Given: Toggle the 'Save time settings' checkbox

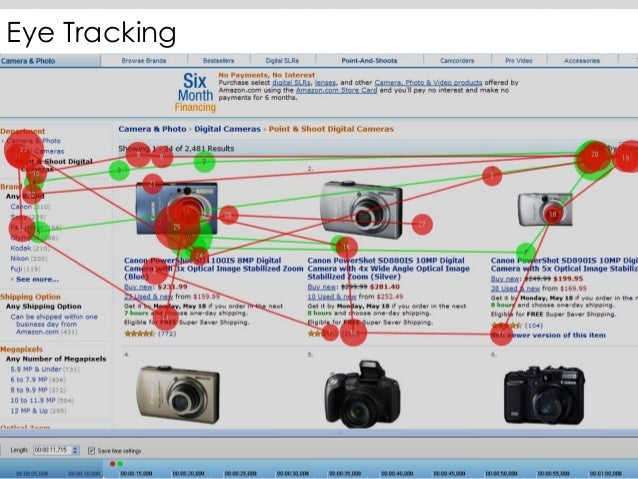Looking at the screenshot, I should pyautogui.click(x=92, y=451).
